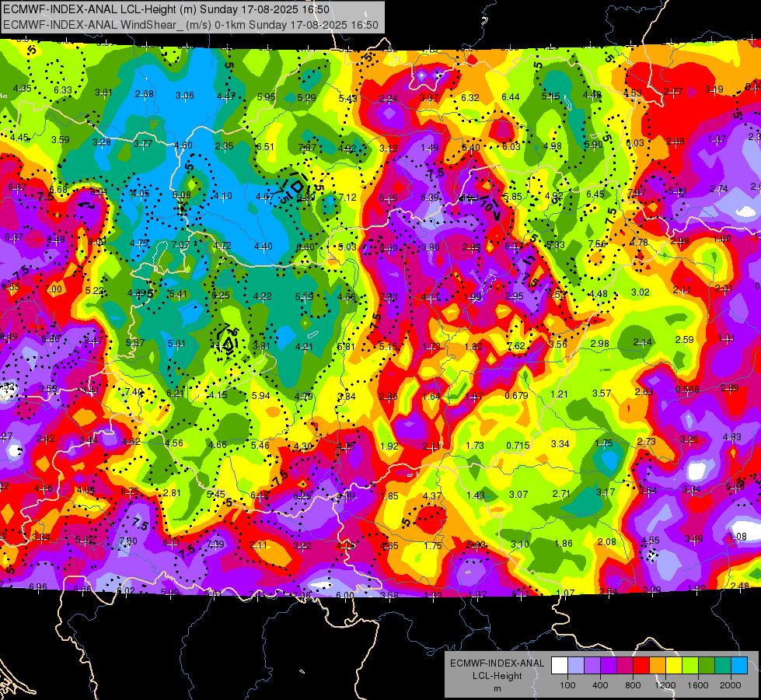Click the pale lavender legend swatch
The height and width of the screenshot is (700, 761).
[x=576, y=666]
